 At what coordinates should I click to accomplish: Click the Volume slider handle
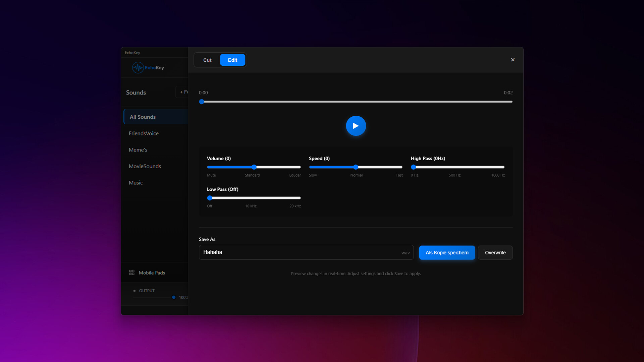click(x=254, y=167)
